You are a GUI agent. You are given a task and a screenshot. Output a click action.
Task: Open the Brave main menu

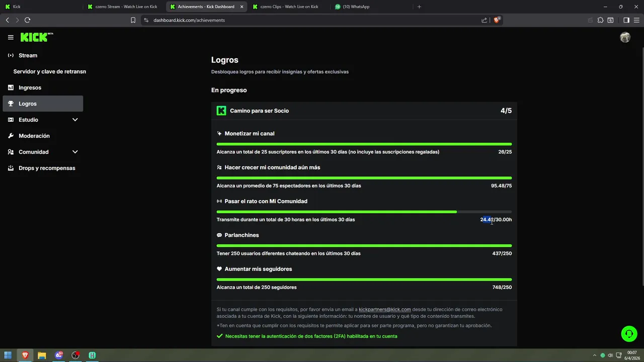tap(636, 20)
